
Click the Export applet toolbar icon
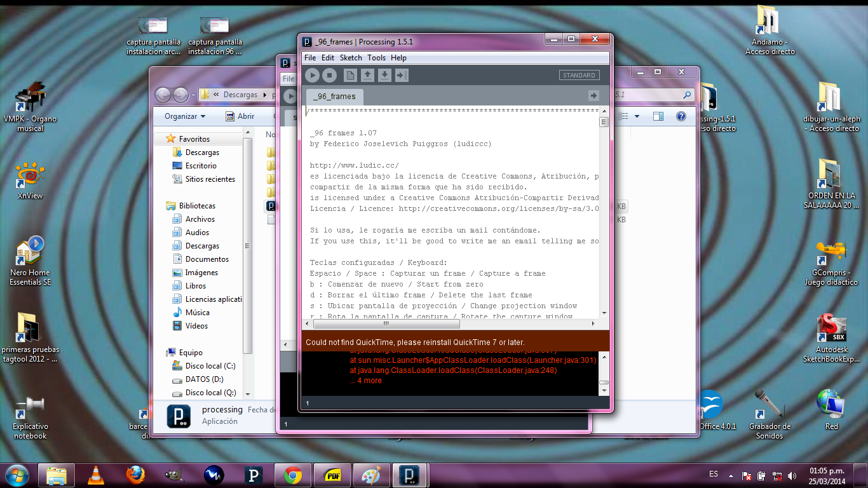click(x=402, y=76)
